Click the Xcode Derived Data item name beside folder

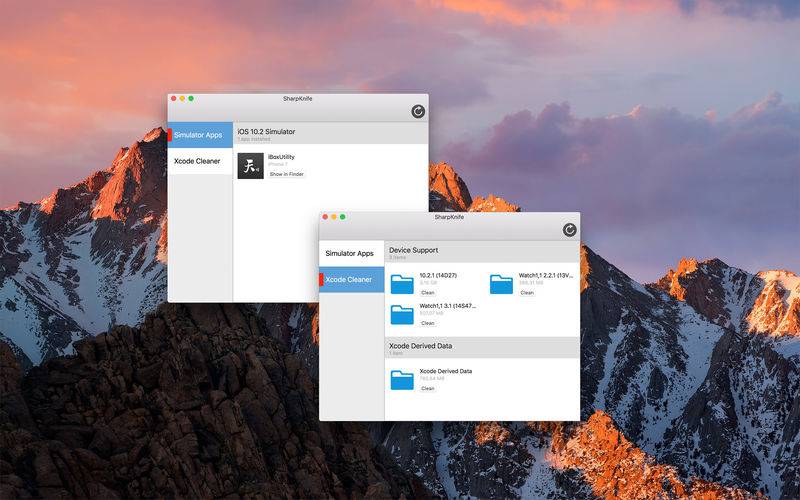(x=445, y=371)
